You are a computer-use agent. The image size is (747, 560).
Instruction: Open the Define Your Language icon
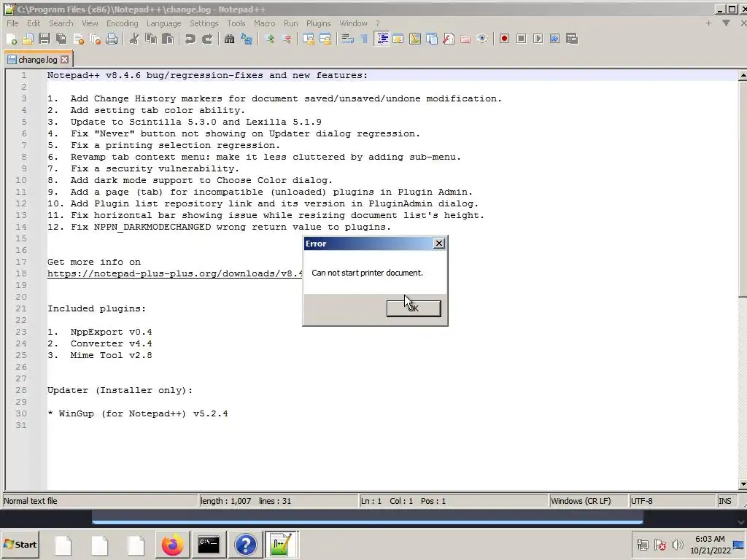click(x=398, y=39)
